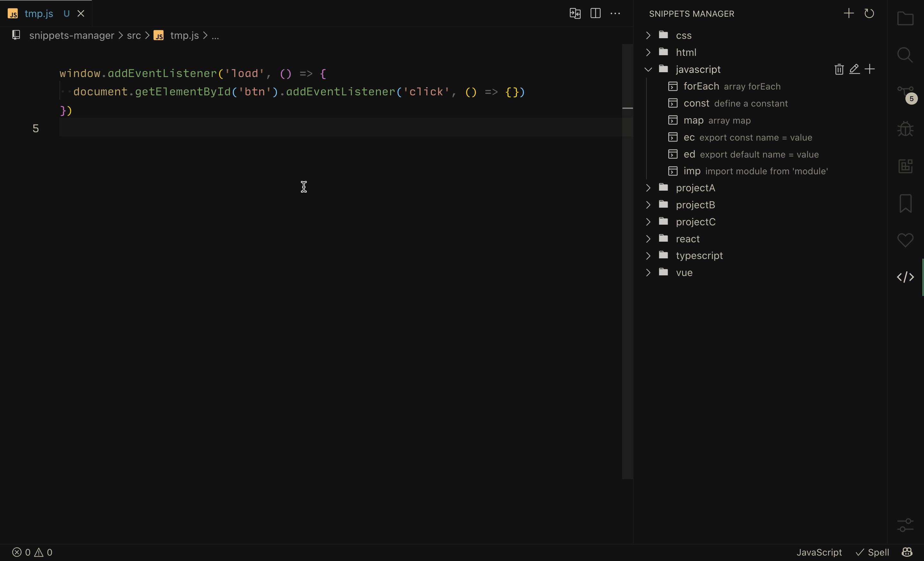The width and height of the screenshot is (924, 561).
Task: Open the heart Favorites icon in activity bar
Action: point(905,240)
